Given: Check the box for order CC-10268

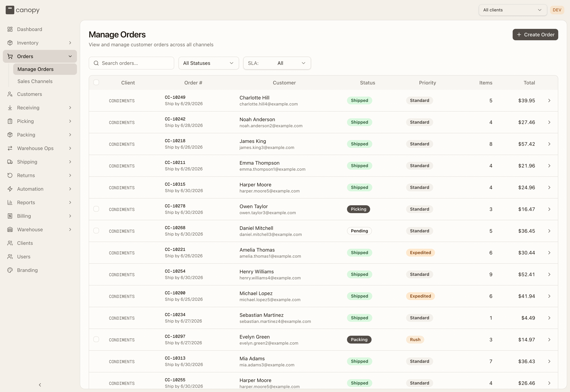Looking at the screenshot, I should [96, 231].
